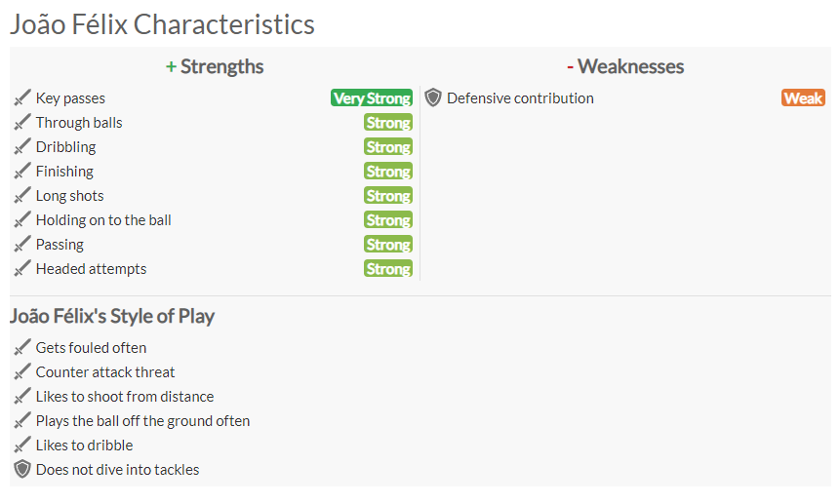Image resolution: width=840 pixels, height=504 pixels.
Task: Select the Very Strong badge for Key passes
Action: 372,97
